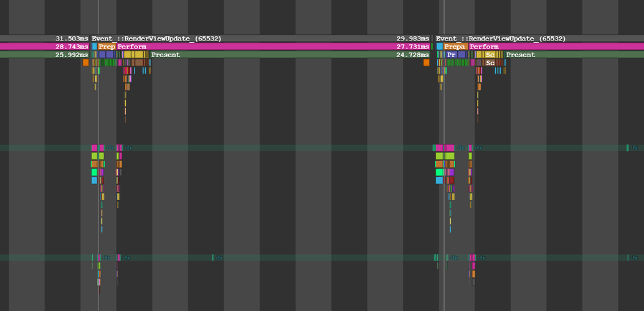Click the 31.503ms duration label
The height and width of the screenshot is (311, 644).
(x=72, y=39)
